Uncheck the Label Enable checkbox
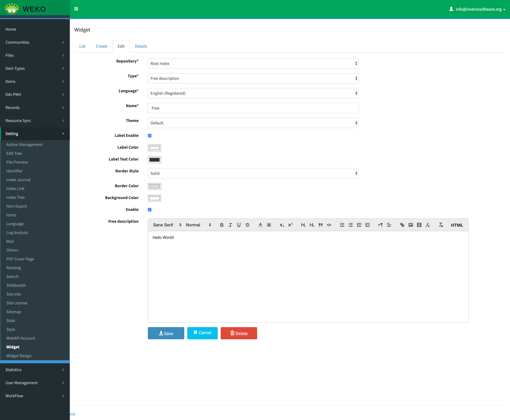The height and width of the screenshot is (420, 510). [150, 136]
